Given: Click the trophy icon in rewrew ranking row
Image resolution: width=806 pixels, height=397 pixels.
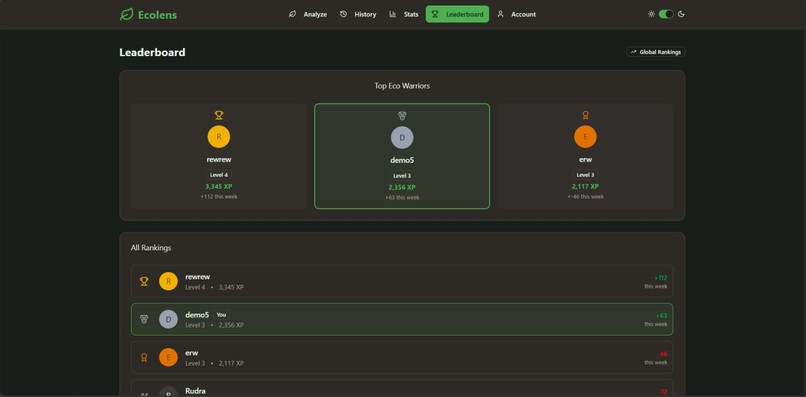Looking at the screenshot, I should pos(144,281).
